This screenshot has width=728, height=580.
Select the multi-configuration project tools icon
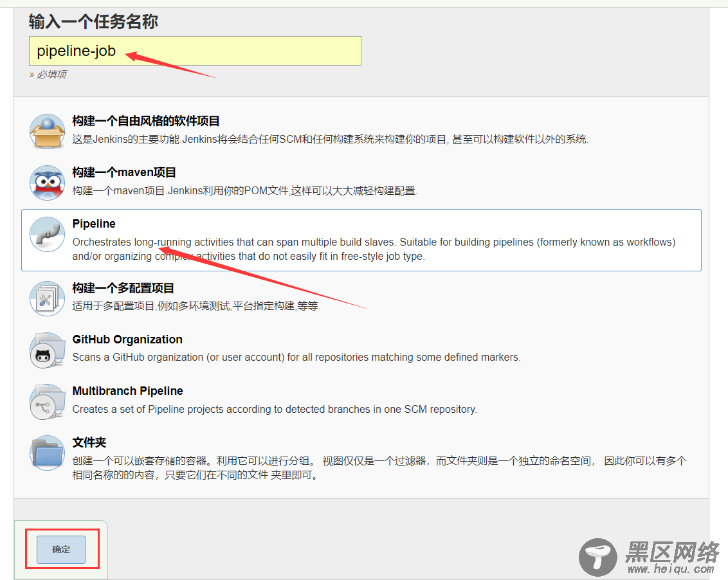click(48, 298)
